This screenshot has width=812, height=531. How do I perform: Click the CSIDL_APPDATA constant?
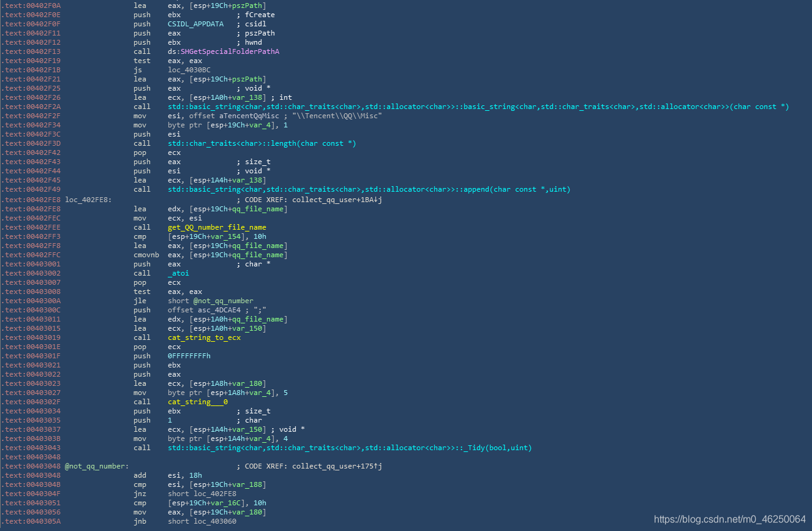tap(195, 24)
